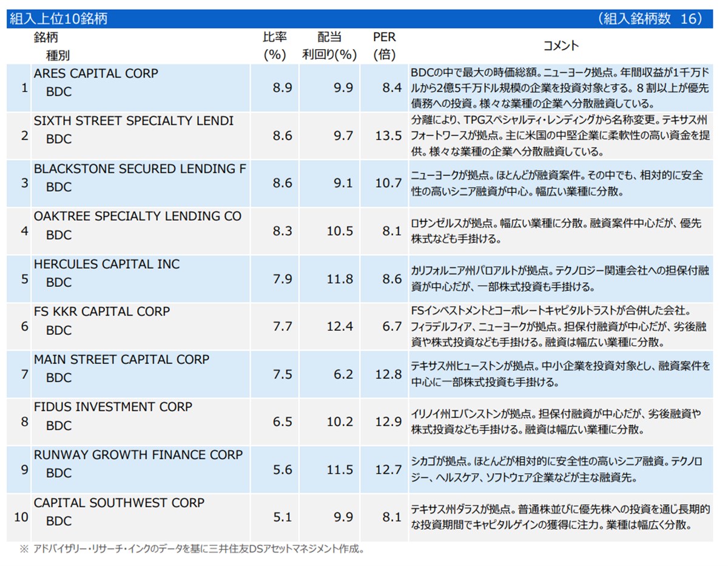
Task: Click PER value 12.8 for Main Street
Action: (389, 374)
